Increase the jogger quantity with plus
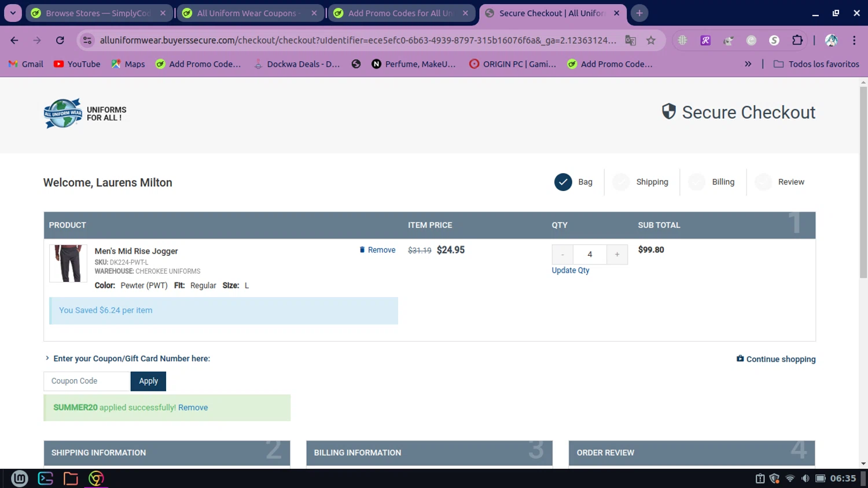 point(617,254)
